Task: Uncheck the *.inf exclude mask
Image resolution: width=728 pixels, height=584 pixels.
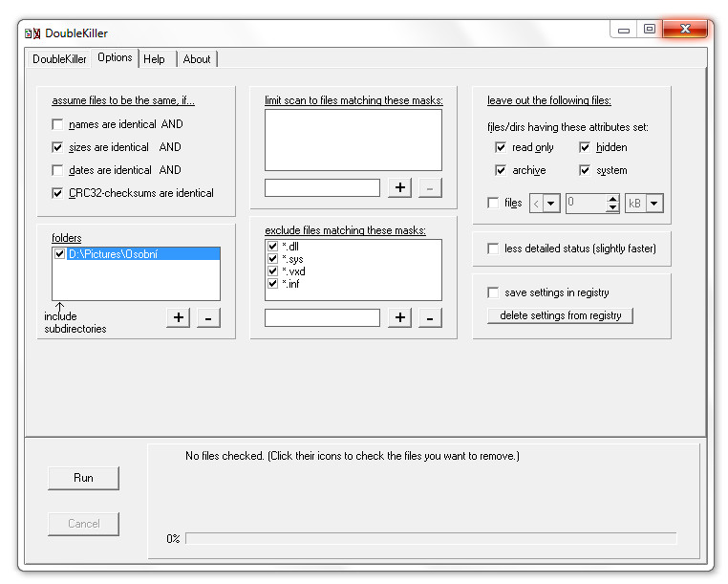Action: tap(272, 284)
